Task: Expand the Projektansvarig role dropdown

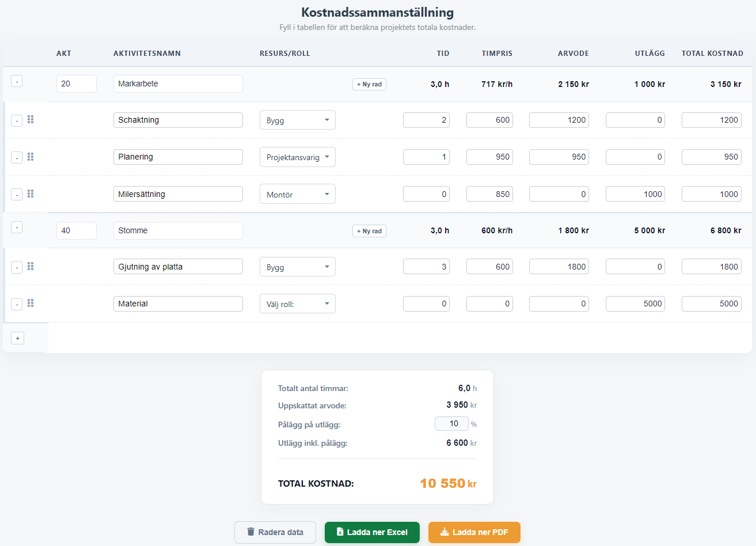Action: point(297,157)
